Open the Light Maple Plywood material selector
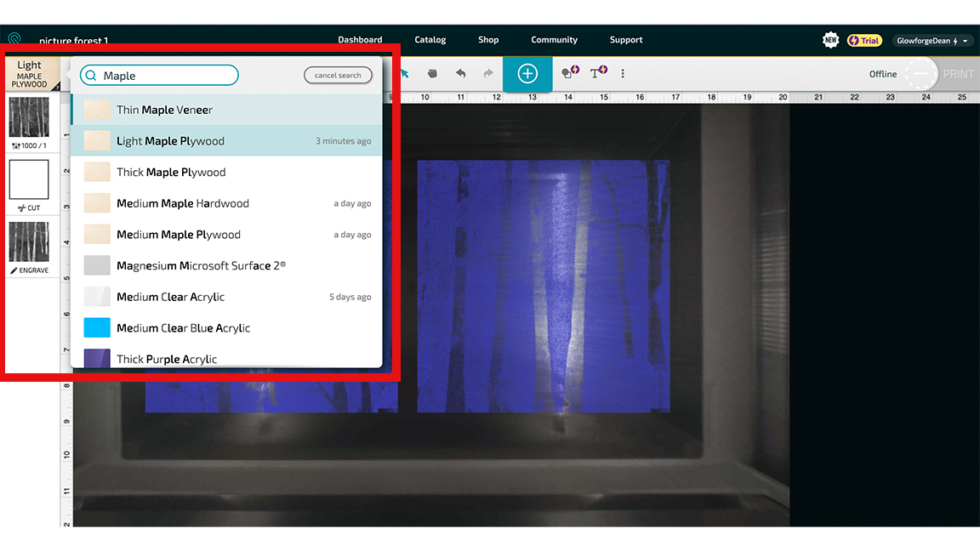This screenshot has height=551, width=980. coord(30,74)
